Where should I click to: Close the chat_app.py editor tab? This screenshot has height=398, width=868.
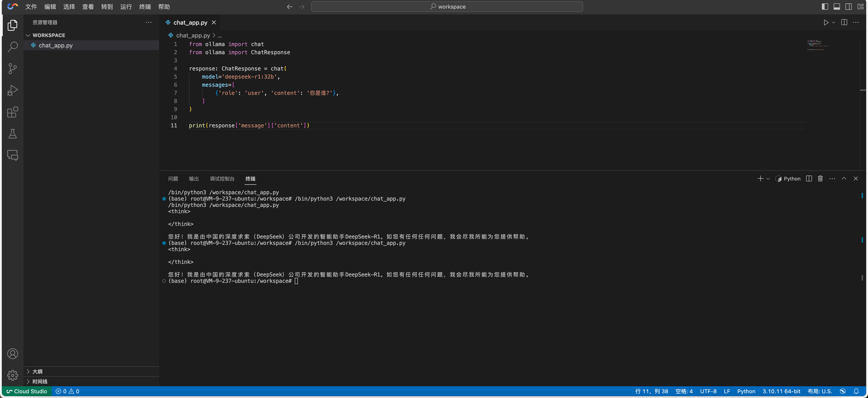point(214,23)
